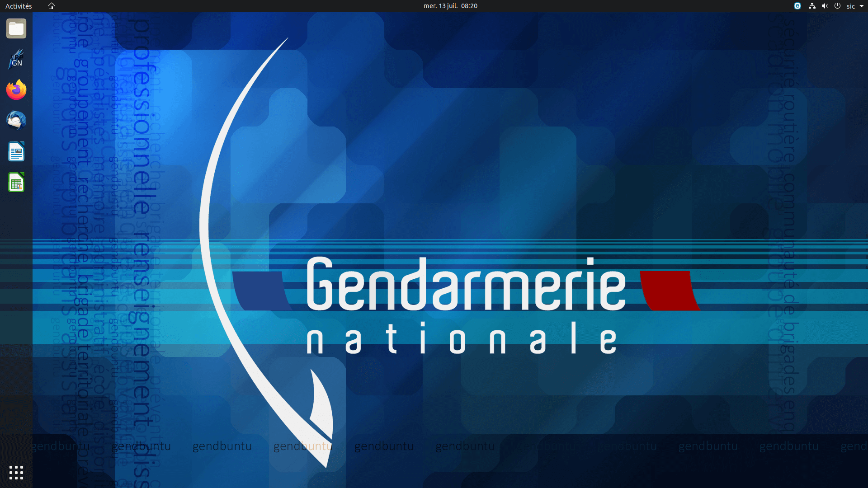The width and height of the screenshot is (868, 488).
Task: Mute system audio via the speaker icon
Action: (825, 6)
